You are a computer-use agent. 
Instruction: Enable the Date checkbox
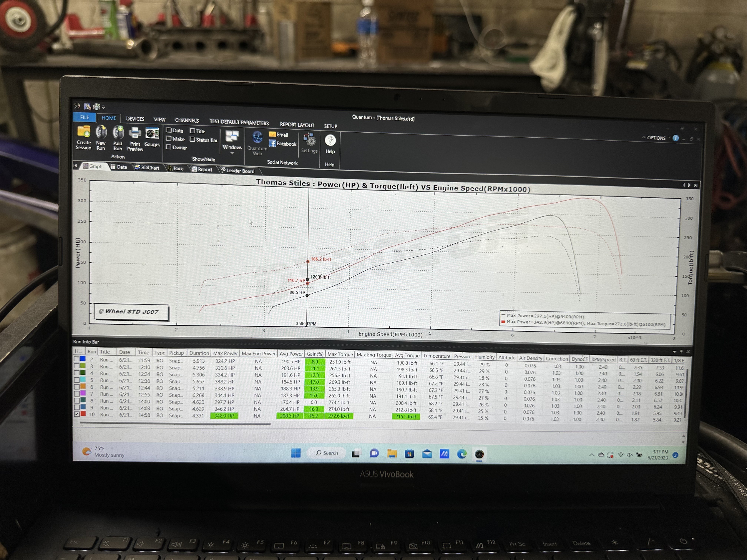click(169, 130)
